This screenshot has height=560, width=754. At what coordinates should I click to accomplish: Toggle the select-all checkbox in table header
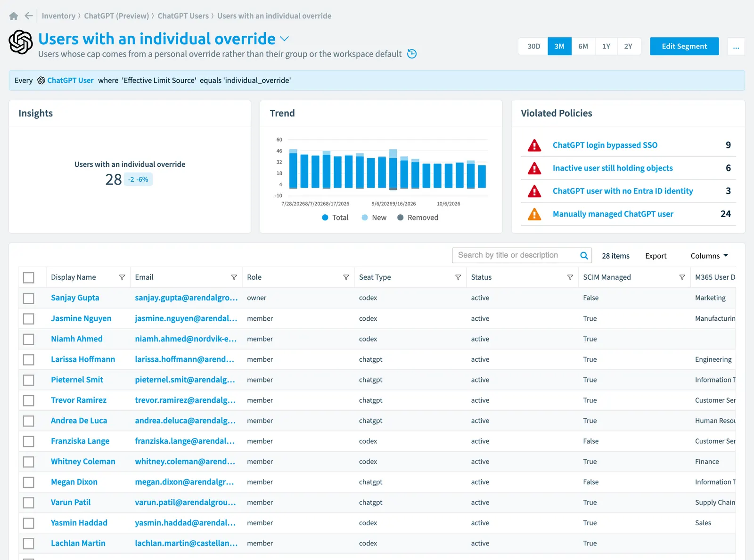[29, 277]
